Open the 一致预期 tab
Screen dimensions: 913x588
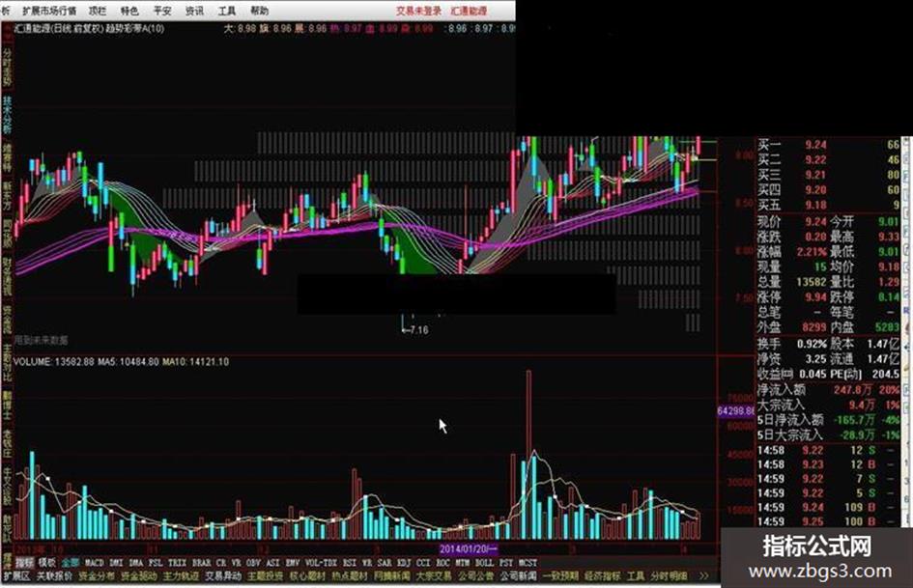tap(560, 575)
